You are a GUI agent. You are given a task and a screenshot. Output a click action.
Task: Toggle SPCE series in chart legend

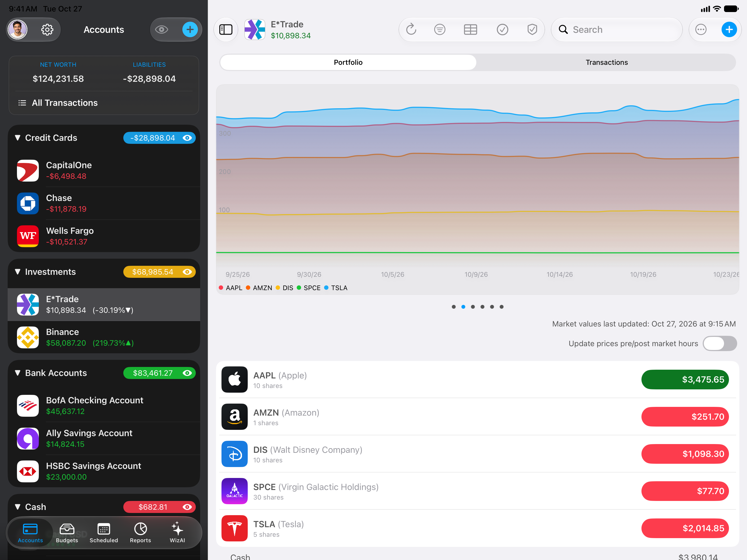click(x=309, y=288)
